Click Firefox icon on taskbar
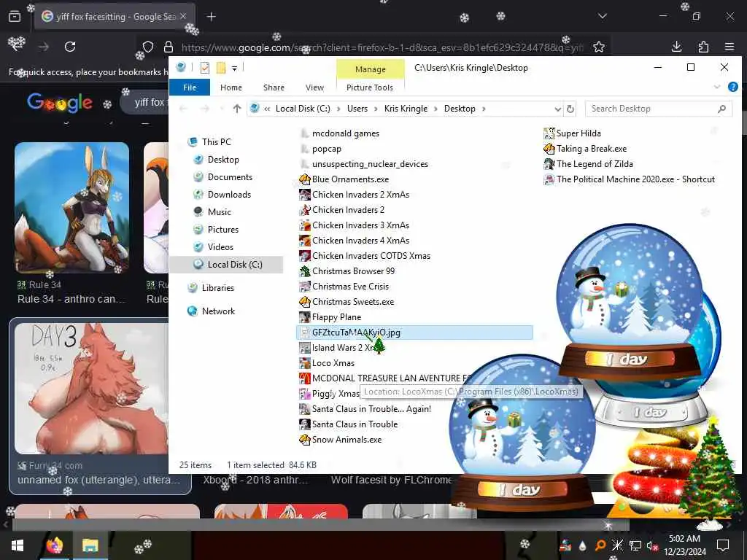This screenshot has width=747, height=560. point(54,545)
